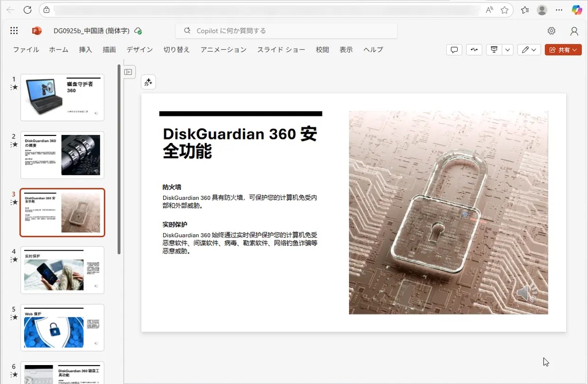Open the comments pane
This screenshot has height=384, width=588.
pyautogui.click(x=454, y=49)
